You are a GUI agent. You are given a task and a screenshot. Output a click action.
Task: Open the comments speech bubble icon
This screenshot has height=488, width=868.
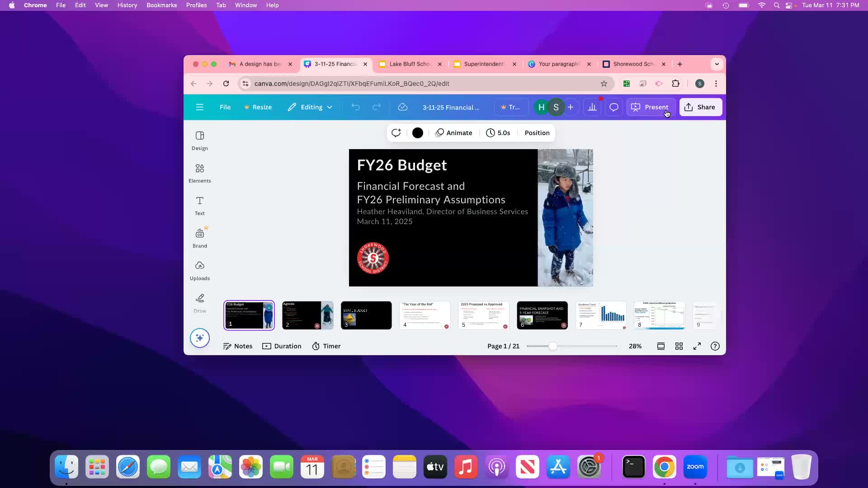coord(613,107)
